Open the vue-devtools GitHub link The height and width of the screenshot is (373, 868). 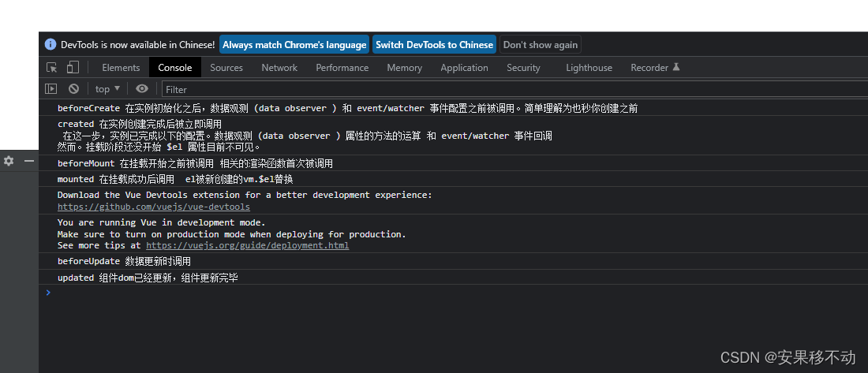click(154, 207)
